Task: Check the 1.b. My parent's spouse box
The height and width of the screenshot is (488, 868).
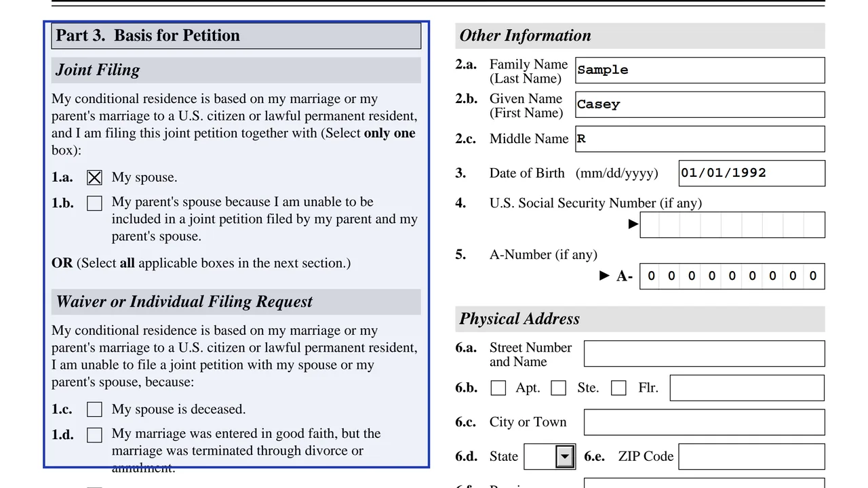Action: click(x=95, y=203)
